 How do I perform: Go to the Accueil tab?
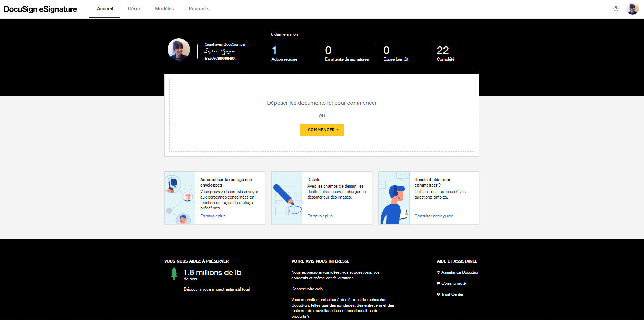(105, 9)
